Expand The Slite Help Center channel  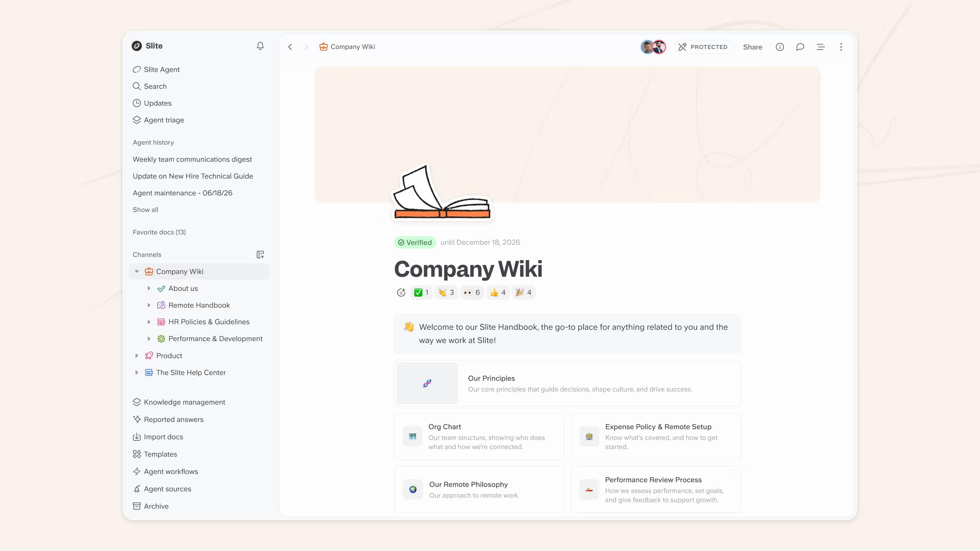pyautogui.click(x=136, y=372)
